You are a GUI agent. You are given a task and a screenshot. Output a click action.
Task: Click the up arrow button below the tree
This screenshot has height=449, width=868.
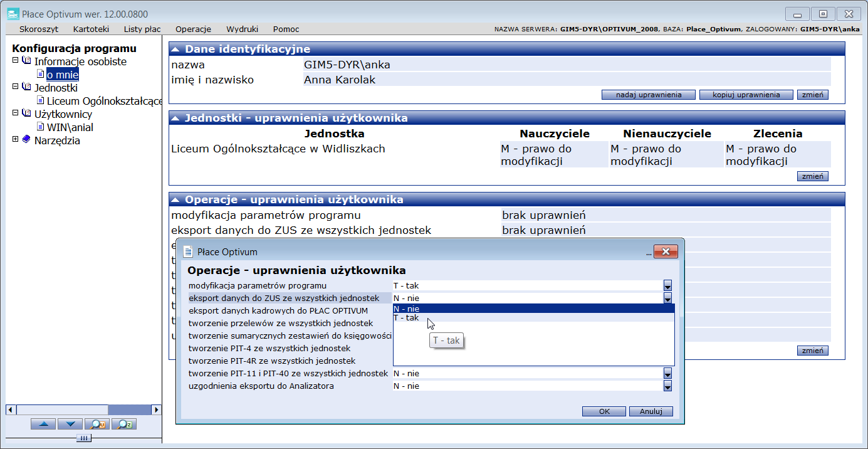43,424
